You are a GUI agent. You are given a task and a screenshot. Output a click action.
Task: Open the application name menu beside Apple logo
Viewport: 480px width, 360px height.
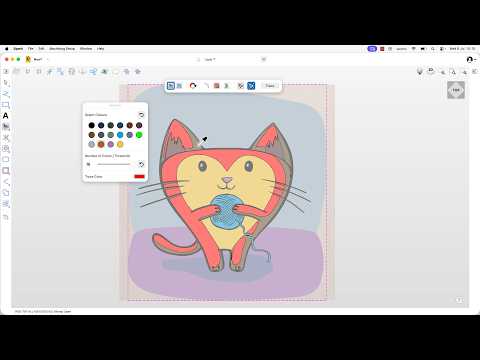18,49
